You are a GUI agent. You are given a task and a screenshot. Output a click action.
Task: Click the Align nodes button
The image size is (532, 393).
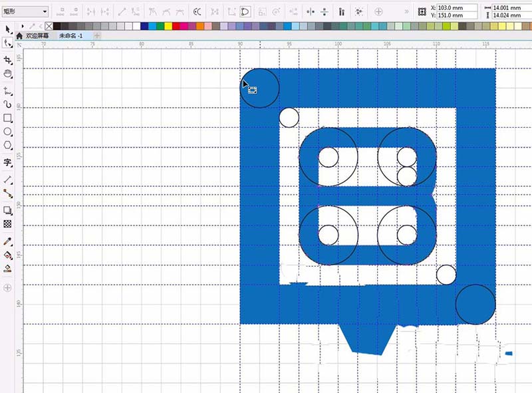293,12
